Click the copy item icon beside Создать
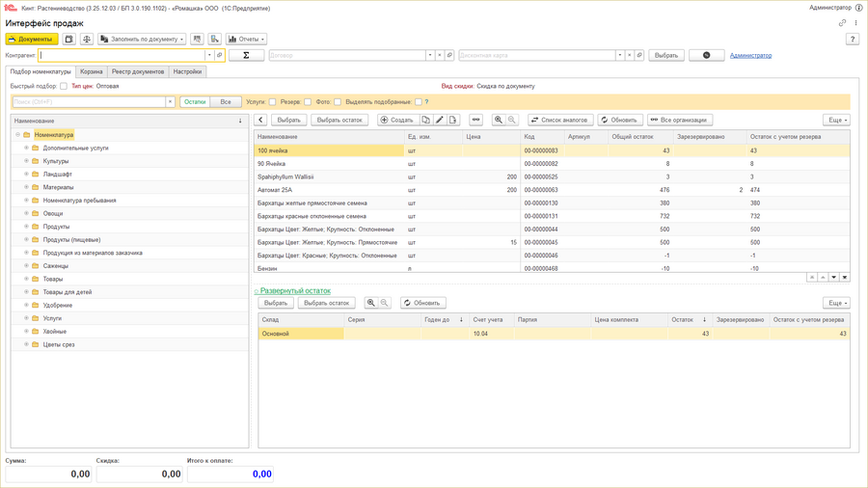Image resolution: width=868 pixels, height=488 pixels. 425,121
